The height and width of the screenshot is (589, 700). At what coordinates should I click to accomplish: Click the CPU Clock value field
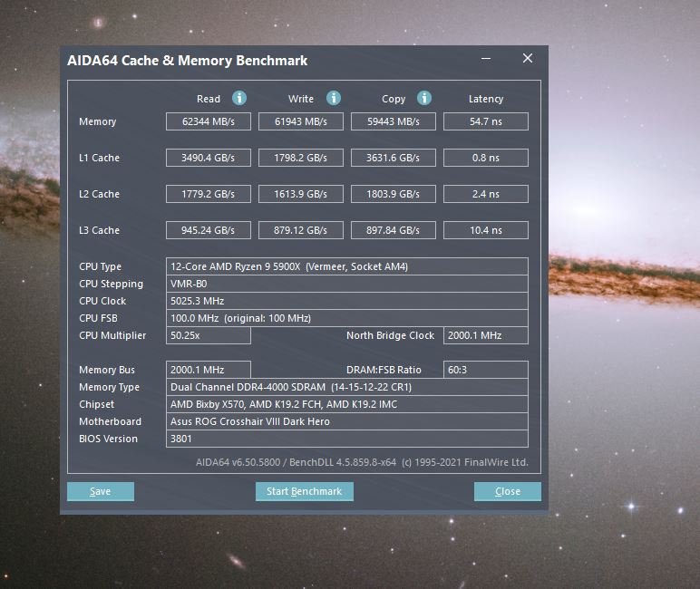[x=347, y=301]
